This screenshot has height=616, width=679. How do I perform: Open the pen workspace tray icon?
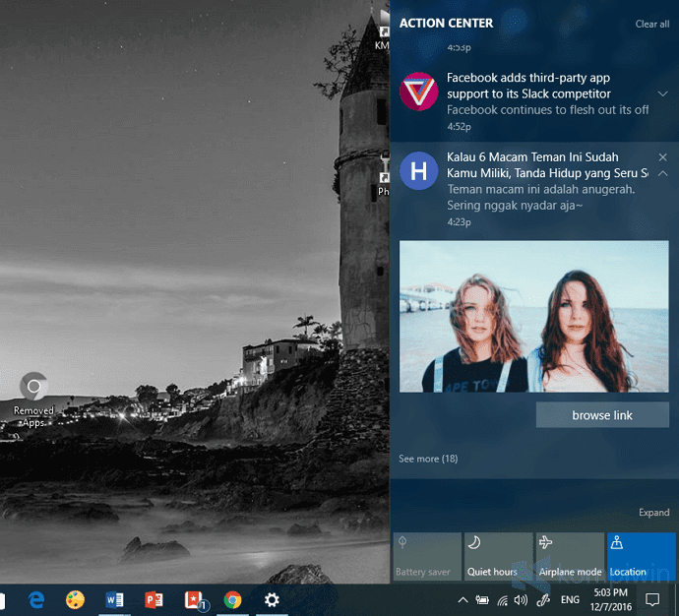[543, 600]
